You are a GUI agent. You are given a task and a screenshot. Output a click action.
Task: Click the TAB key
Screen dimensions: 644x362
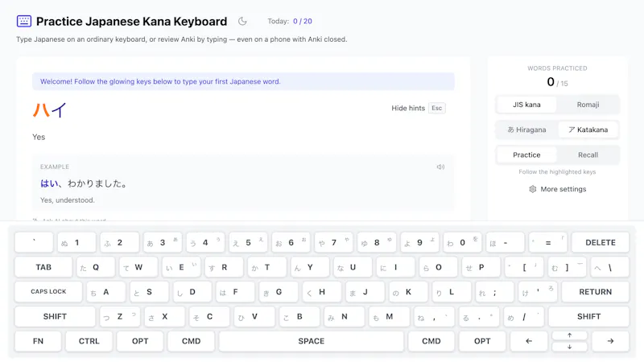tap(43, 267)
